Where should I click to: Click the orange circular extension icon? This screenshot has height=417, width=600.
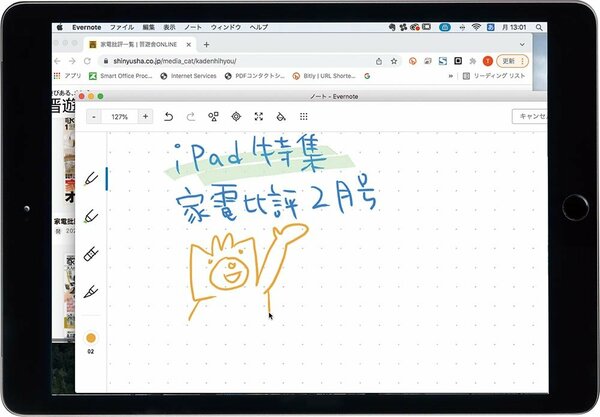click(412, 61)
